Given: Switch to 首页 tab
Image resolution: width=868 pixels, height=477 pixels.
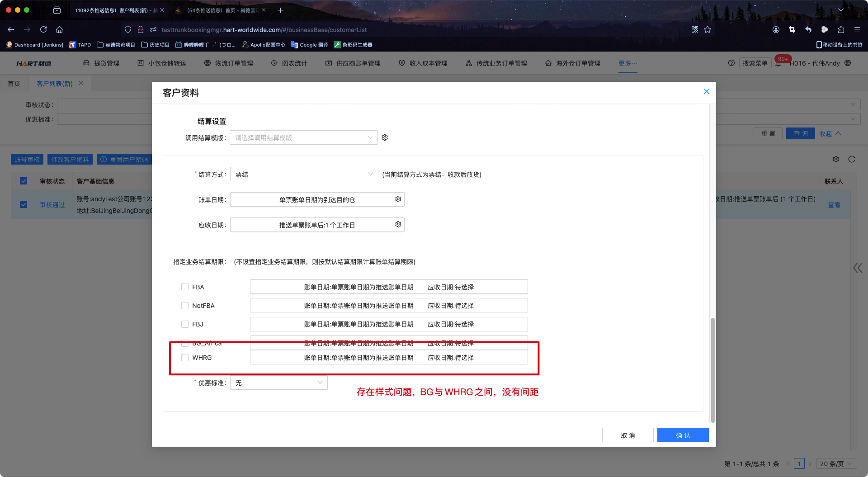Looking at the screenshot, I should coord(14,84).
